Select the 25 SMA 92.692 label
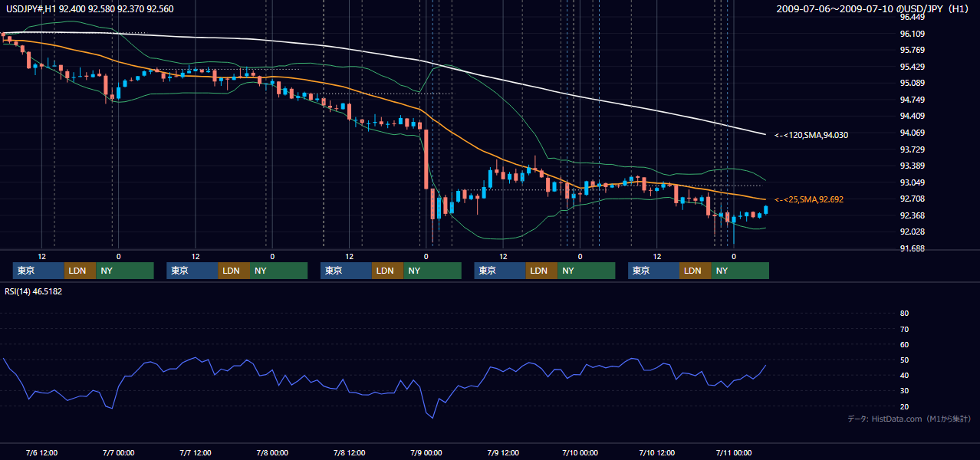This screenshot has height=460, width=980. (x=809, y=199)
